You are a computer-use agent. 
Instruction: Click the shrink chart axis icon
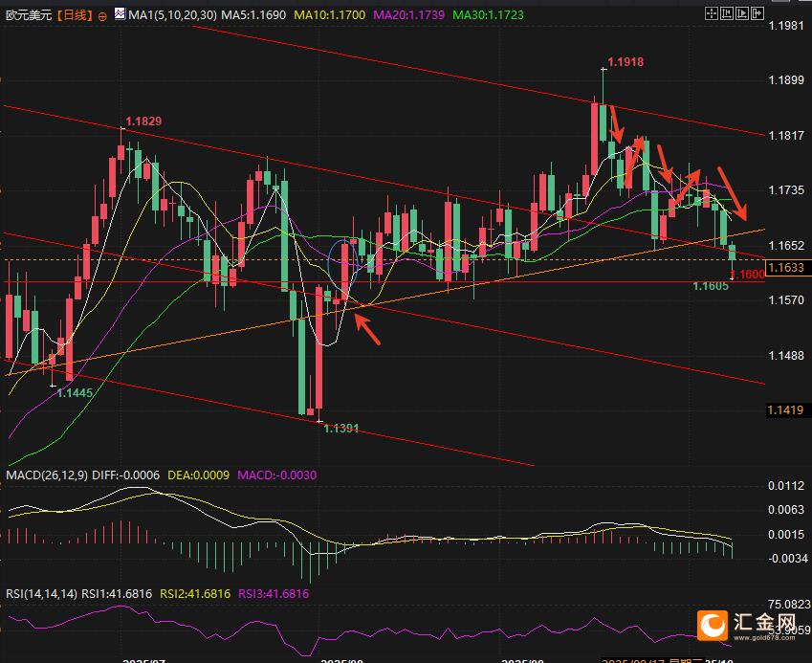click(727, 13)
